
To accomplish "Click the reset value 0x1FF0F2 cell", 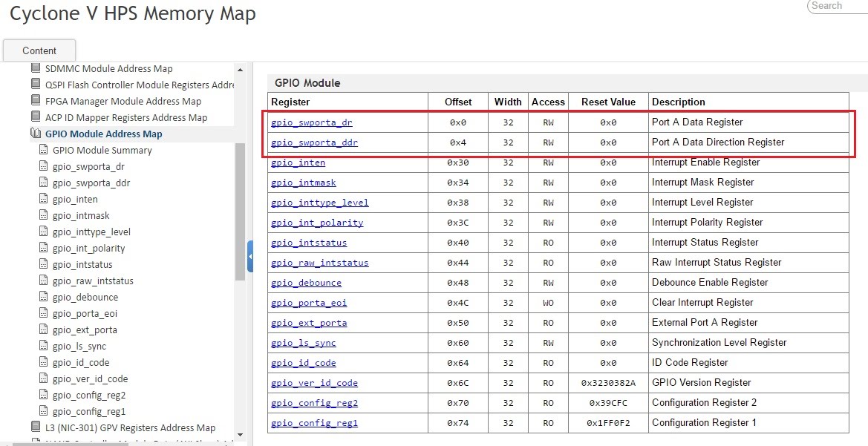I will 608,423.
